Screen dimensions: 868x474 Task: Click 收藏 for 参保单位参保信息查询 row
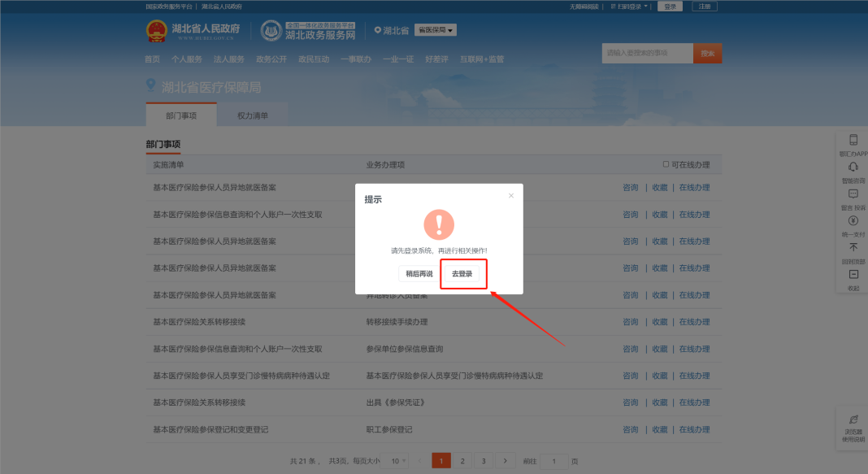[659, 349]
